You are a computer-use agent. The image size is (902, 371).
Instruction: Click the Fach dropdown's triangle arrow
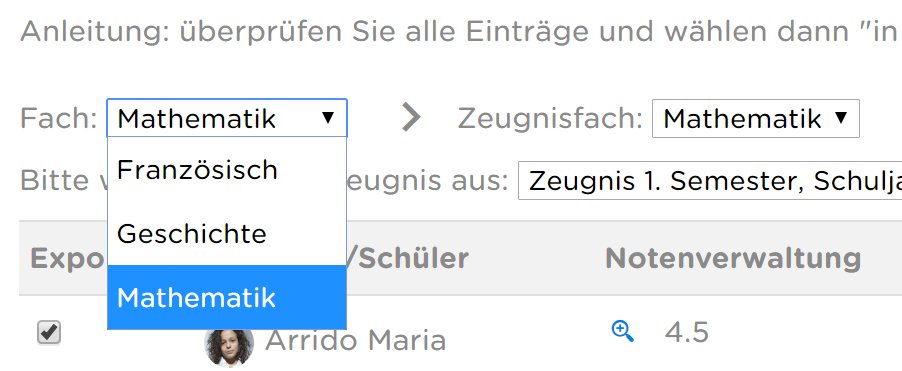click(328, 118)
